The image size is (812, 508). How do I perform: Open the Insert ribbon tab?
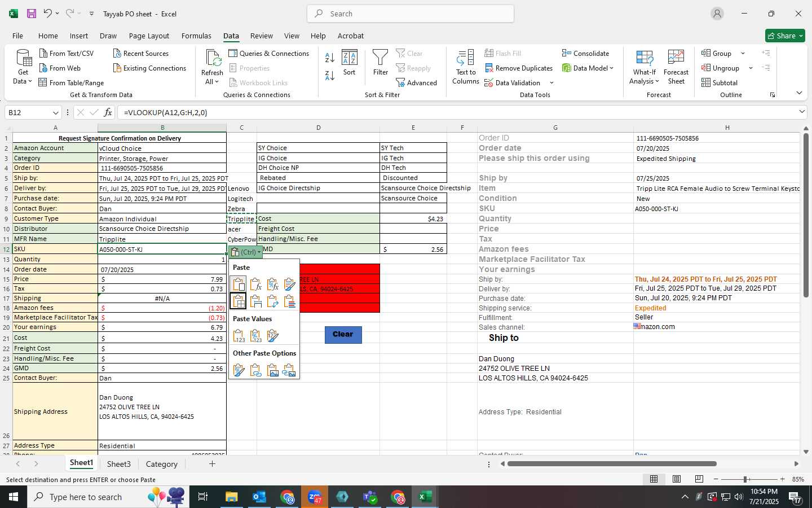79,36
